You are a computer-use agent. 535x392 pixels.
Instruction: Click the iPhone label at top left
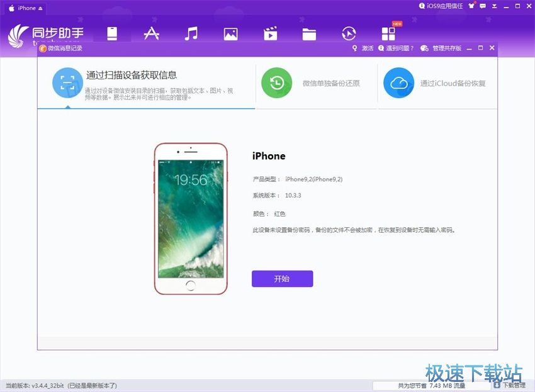pos(26,8)
